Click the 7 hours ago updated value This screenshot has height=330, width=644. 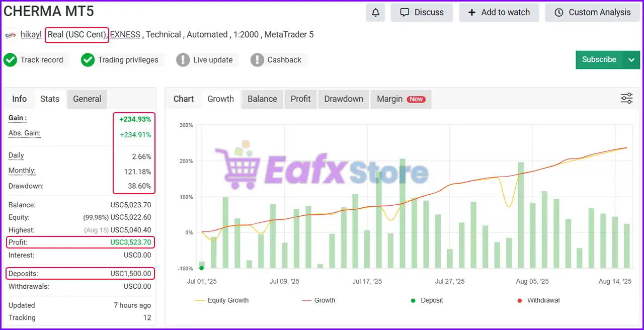coord(132,305)
